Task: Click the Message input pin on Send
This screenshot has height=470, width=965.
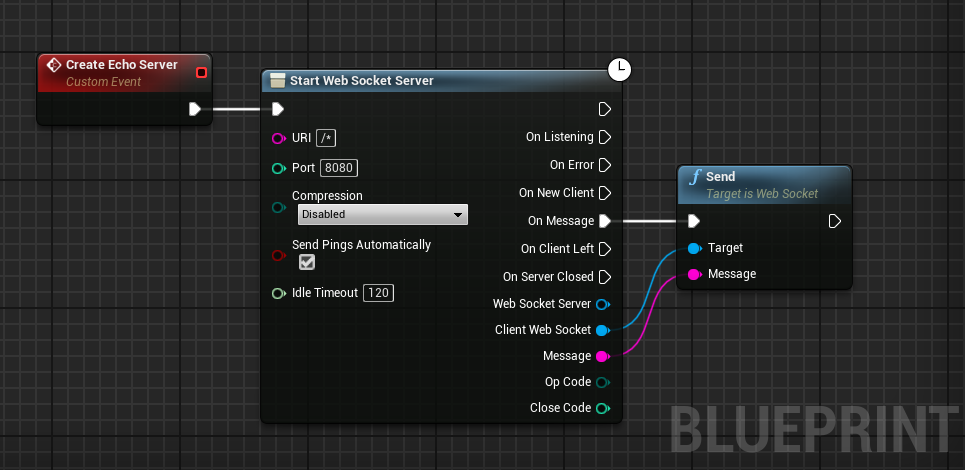Action: click(695, 274)
